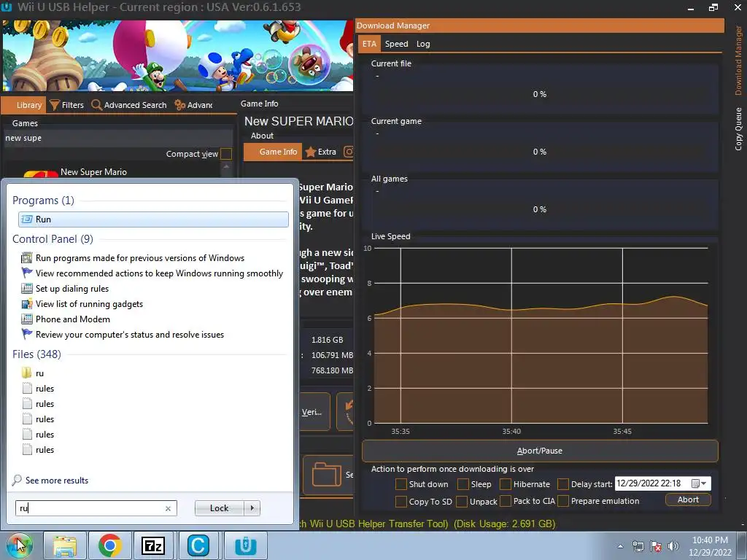747x560 pixels.
Task: Clear the start menu search box
Action: (x=169, y=508)
